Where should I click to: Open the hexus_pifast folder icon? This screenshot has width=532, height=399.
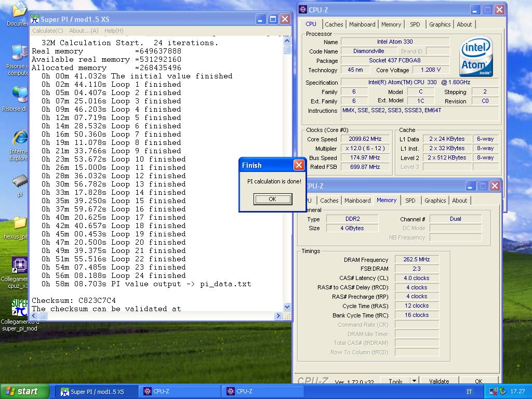pyautogui.click(x=20, y=223)
